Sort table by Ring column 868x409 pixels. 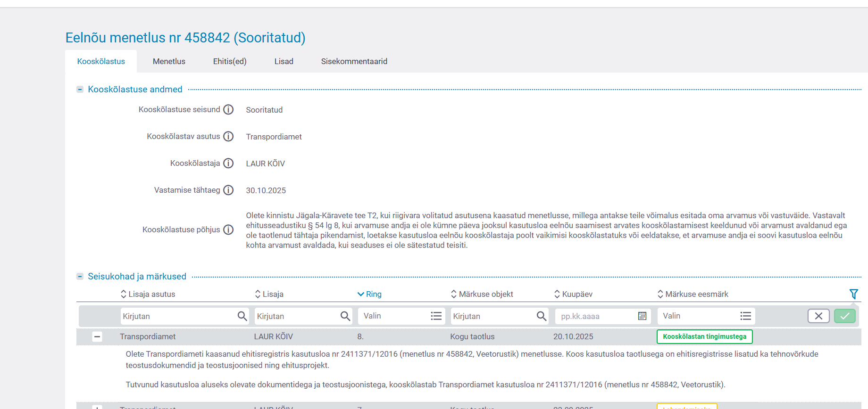[x=370, y=294]
